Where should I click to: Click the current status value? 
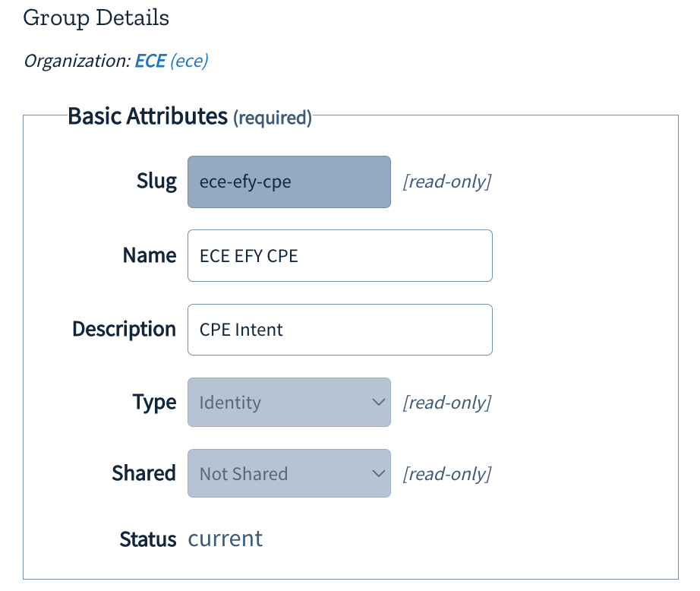pyautogui.click(x=225, y=539)
